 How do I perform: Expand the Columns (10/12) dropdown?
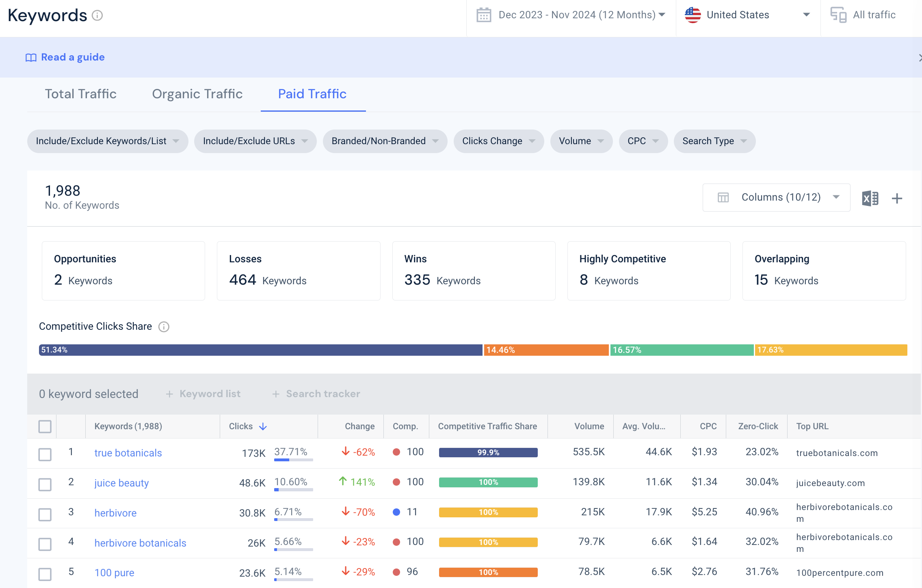776,197
